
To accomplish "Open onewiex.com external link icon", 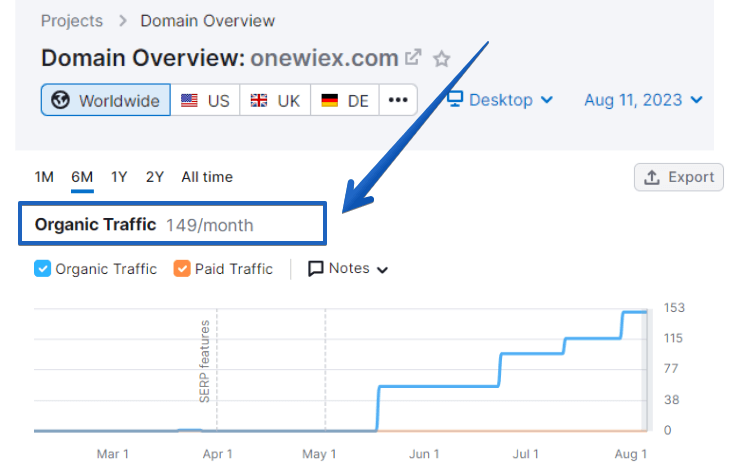I will click(x=413, y=57).
